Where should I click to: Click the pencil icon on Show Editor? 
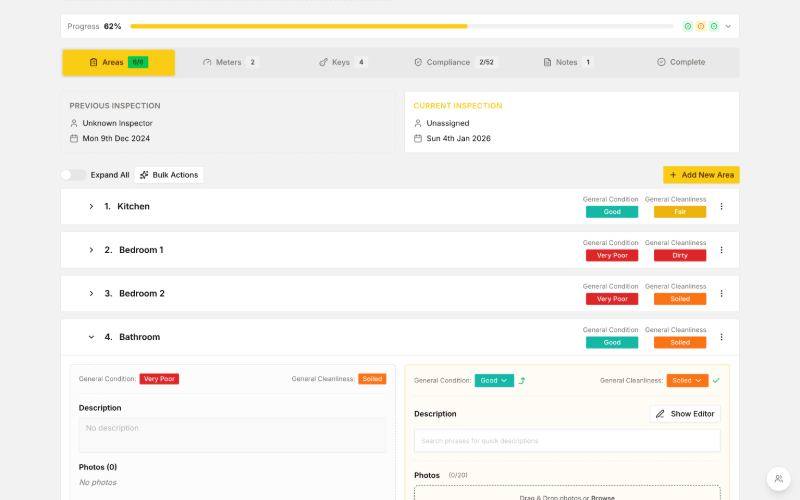coord(660,414)
